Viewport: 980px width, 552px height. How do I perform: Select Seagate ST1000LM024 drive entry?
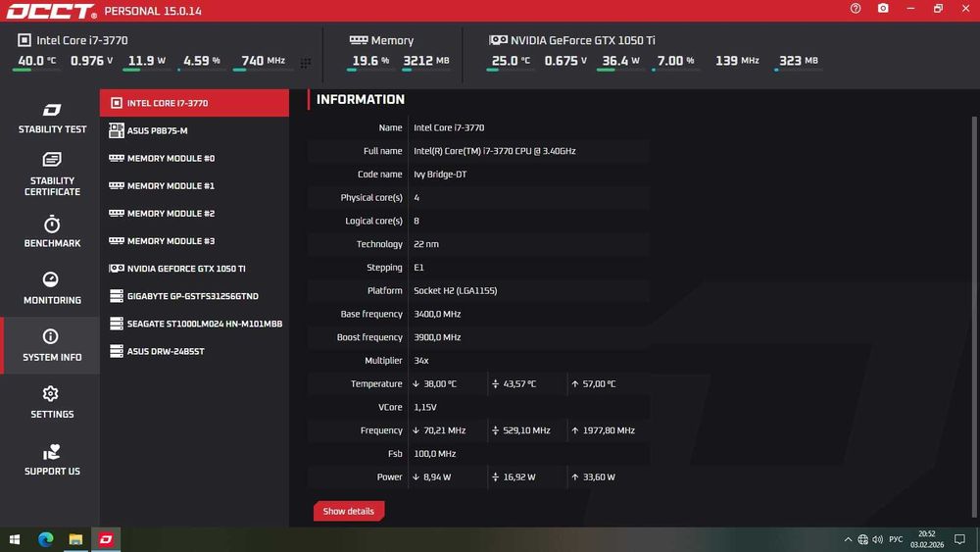[x=194, y=324]
